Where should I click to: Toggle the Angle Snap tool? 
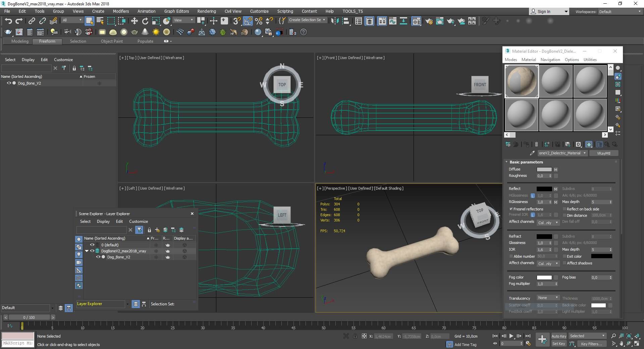tap(248, 21)
